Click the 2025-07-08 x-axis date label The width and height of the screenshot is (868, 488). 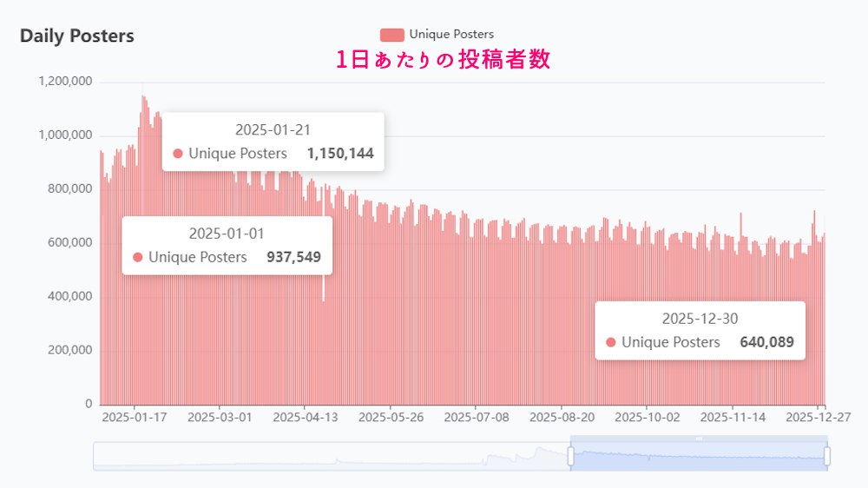point(477,417)
